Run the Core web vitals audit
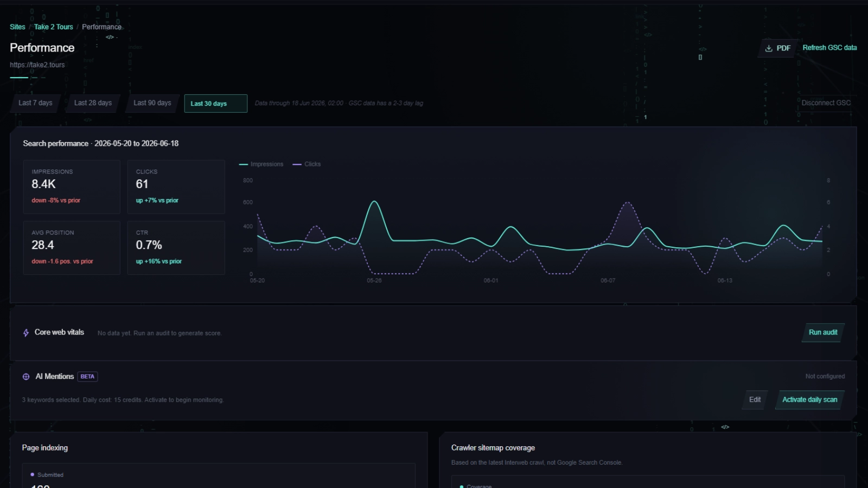The width and height of the screenshot is (868, 488). tap(822, 332)
